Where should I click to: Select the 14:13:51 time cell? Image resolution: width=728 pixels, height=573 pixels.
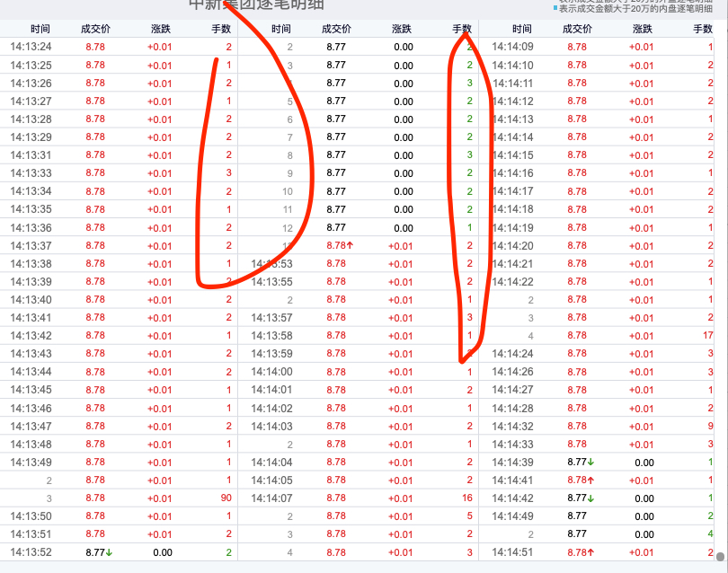[31, 534]
